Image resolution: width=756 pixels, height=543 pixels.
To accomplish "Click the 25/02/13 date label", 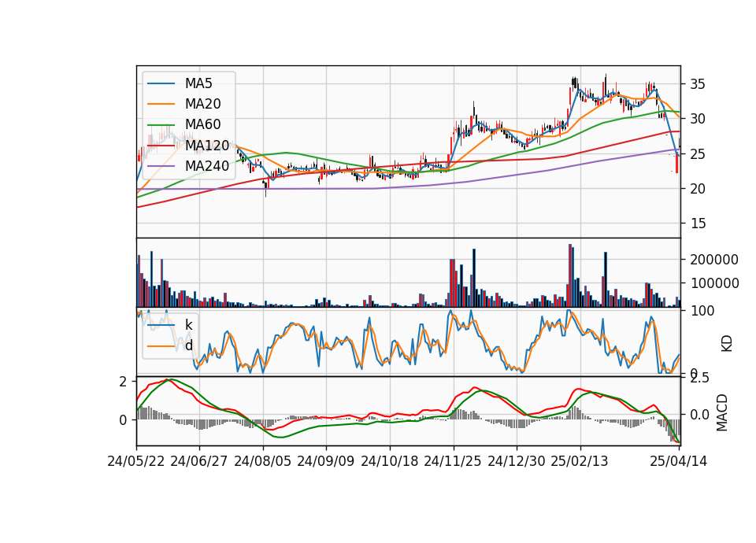I will coord(580,461).
